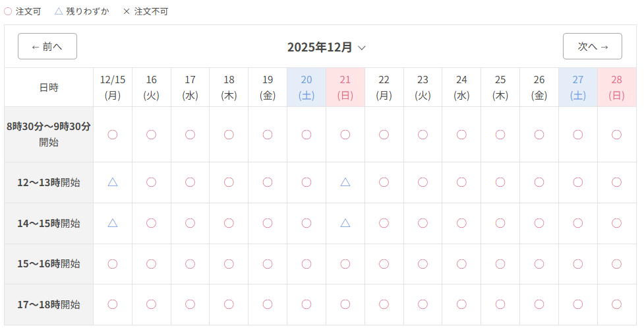Click the 17〜18時開始 row label

[49, 304]
